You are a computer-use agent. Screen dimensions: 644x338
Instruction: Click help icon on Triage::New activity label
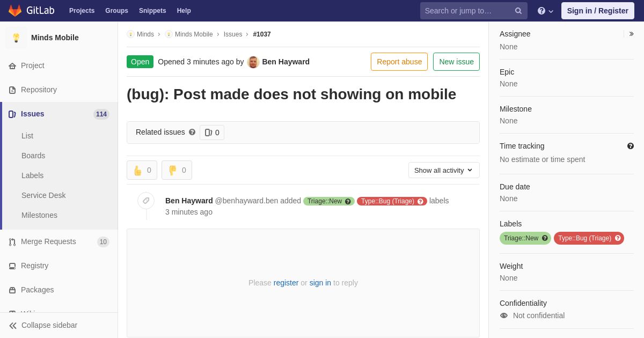coord(348,201)
